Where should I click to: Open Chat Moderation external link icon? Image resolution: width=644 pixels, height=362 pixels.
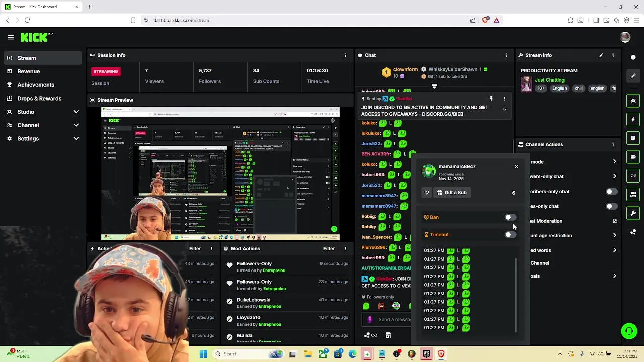[x=614, y=221]
